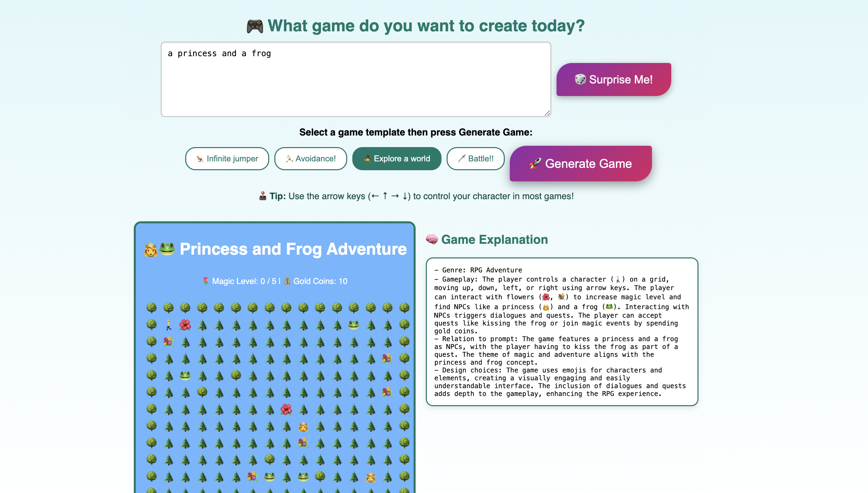Click the walking player character emoji
868x493 pixels.
[x=168, y=325]
